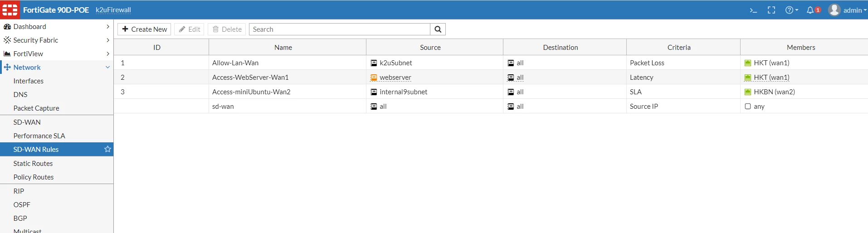Viewport: 868px width, 233px height.
Task: Click Allow-Lan-Wan destination all icon
Action: tap(511, 63)
